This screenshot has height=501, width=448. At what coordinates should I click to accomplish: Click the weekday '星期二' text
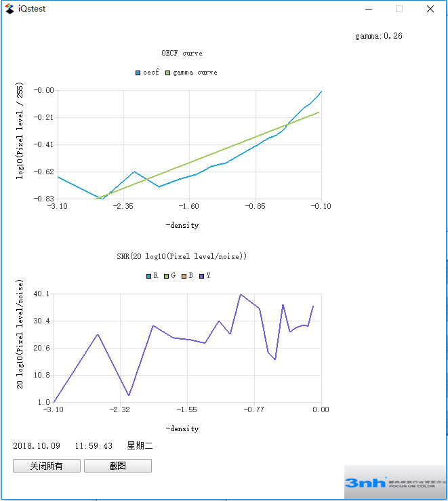tap(140, 445)
